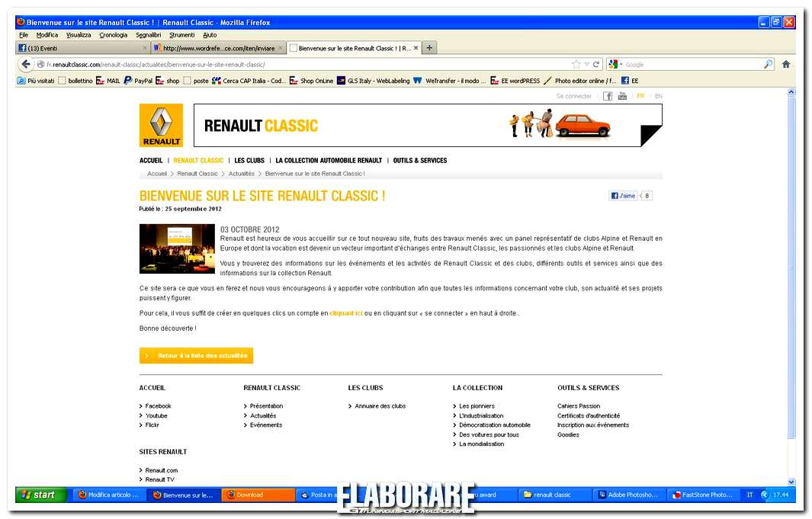Screen dimensions: 812x519
Task: Switch to the (13) Eventi tab
Action: (x=83, y=48)
